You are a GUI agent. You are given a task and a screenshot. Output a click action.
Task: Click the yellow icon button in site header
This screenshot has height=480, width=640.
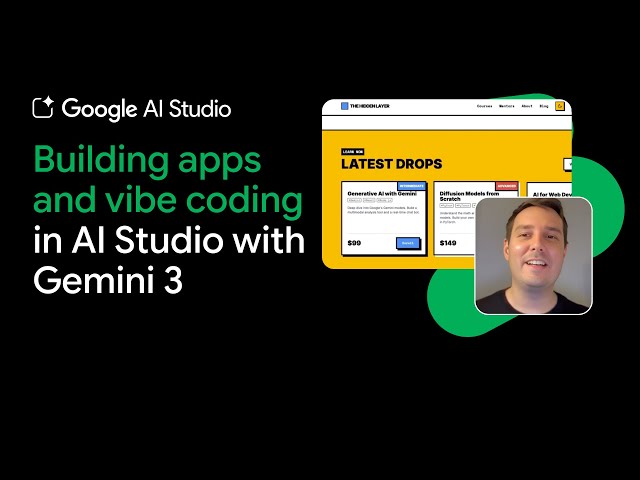560,107
